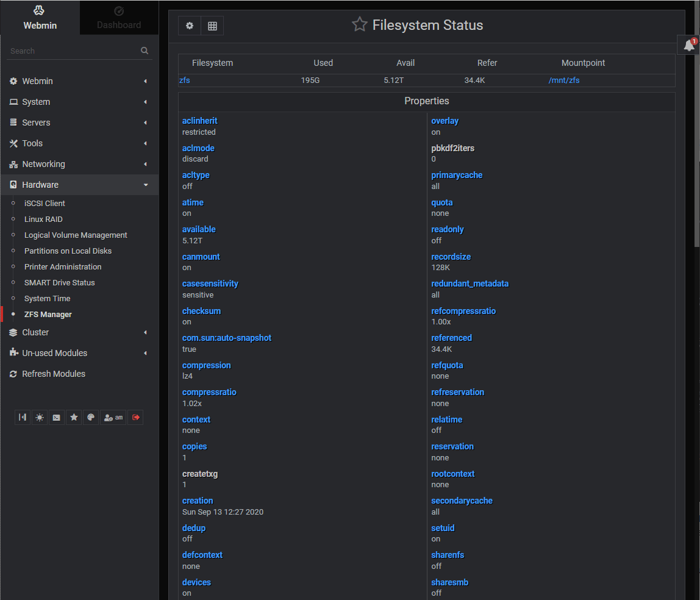Open the ZFS Manager module configuration gear
Viewport: 700px width, 600px height.
tap(189, 26)
